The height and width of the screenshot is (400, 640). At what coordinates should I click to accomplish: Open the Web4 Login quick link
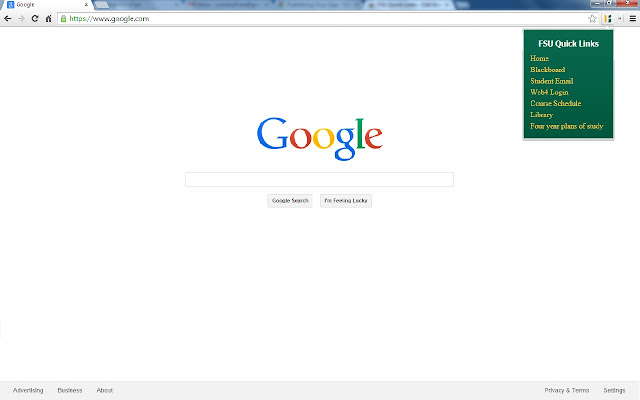pos(549,92)
